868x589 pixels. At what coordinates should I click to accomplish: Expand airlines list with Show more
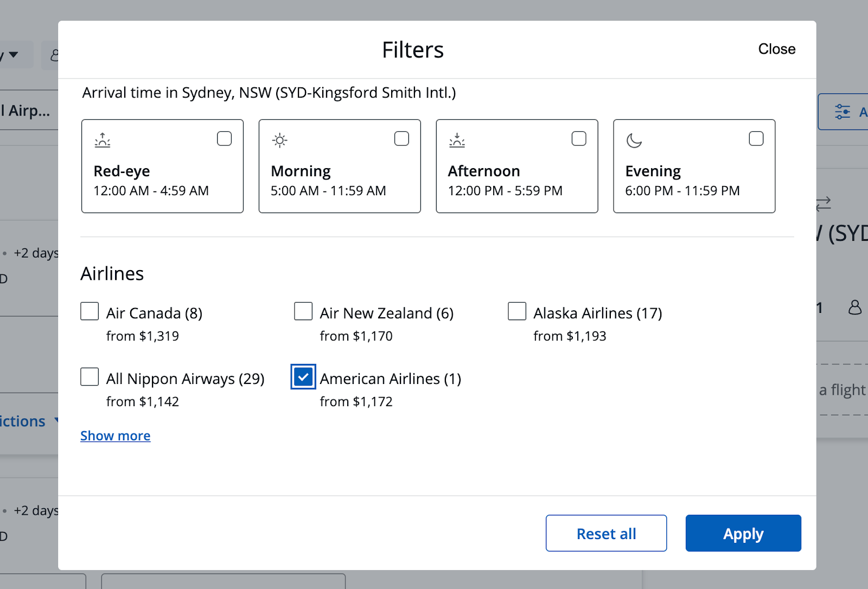pos(116,436)
